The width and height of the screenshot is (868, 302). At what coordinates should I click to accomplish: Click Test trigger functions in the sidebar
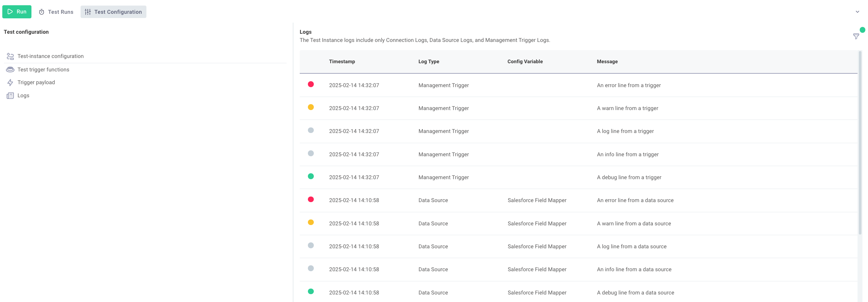44,69
